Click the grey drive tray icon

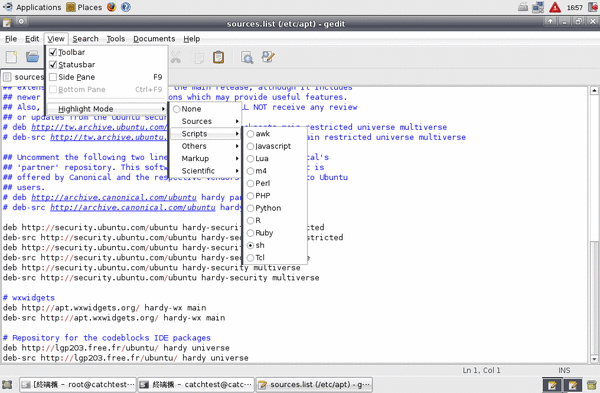523,7
